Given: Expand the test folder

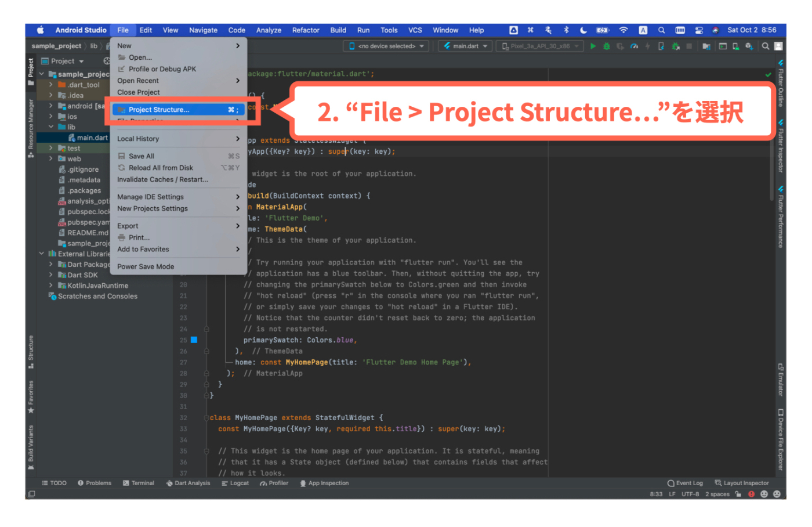Looking at the screenshot, I should pyautogui.click(x=51, y=149).
